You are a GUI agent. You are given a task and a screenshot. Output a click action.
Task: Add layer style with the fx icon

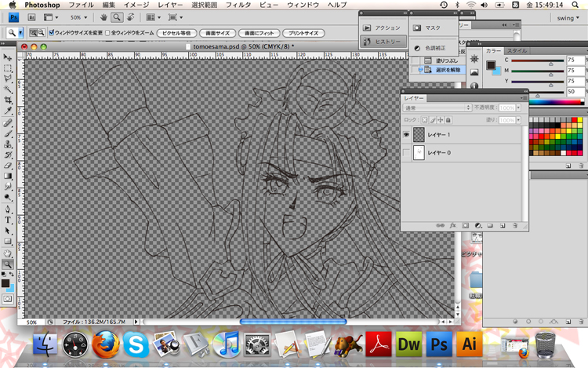tap(452, 225)
